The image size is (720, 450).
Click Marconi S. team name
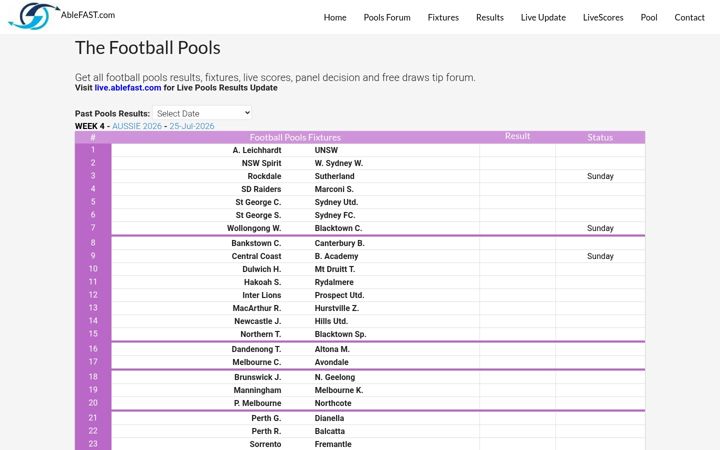[x=334, y=189]
